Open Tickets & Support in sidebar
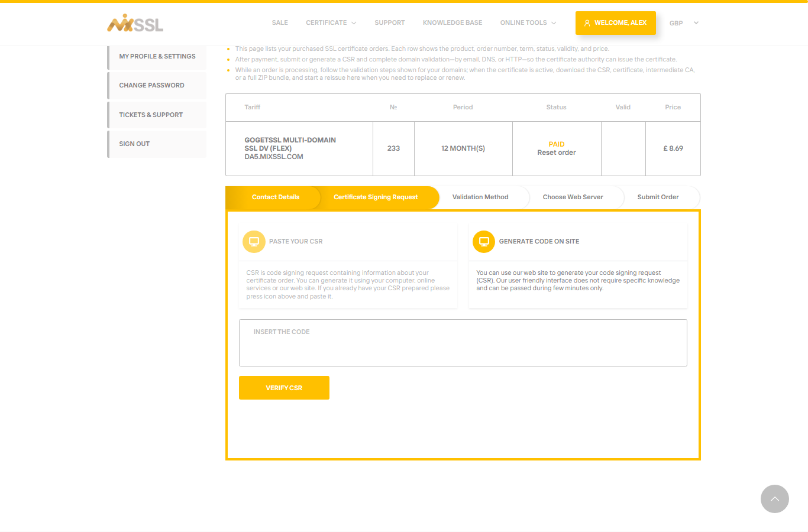 [157, 115]
